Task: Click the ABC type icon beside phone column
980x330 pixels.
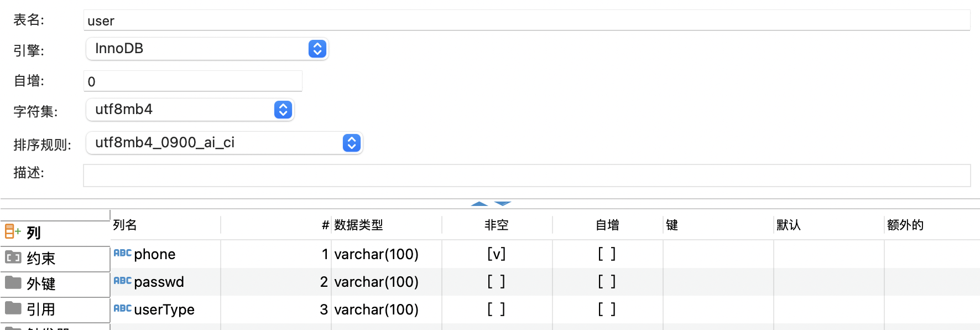Action: [122, 253]
